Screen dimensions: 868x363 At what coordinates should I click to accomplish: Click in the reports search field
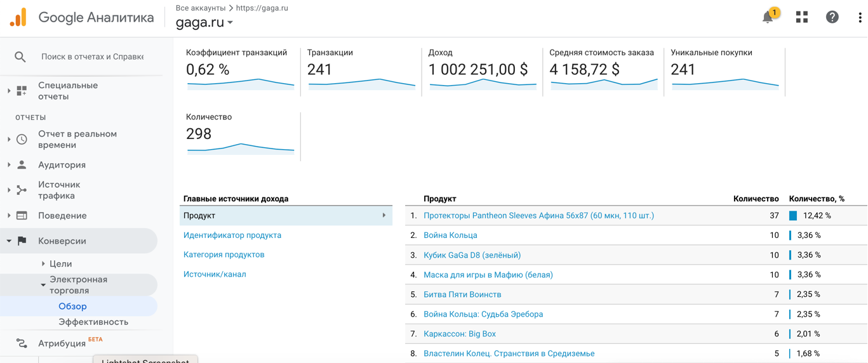click(92, 57)
